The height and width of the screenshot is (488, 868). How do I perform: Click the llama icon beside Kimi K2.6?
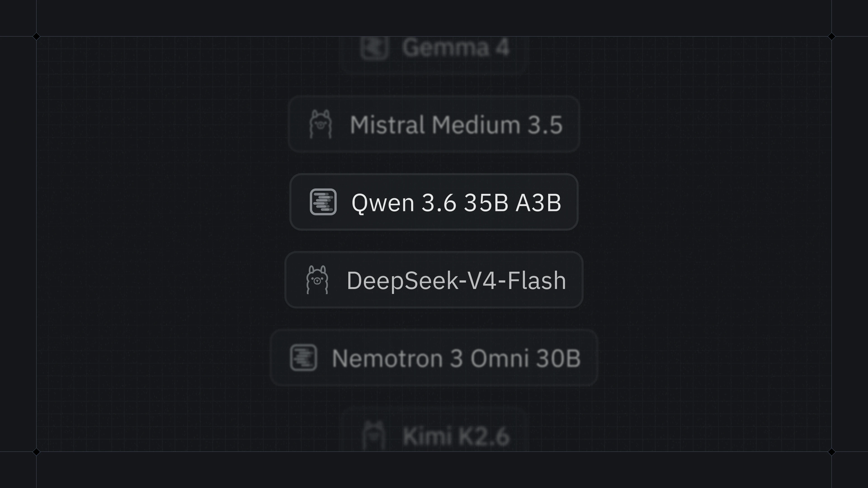point(374,435)
